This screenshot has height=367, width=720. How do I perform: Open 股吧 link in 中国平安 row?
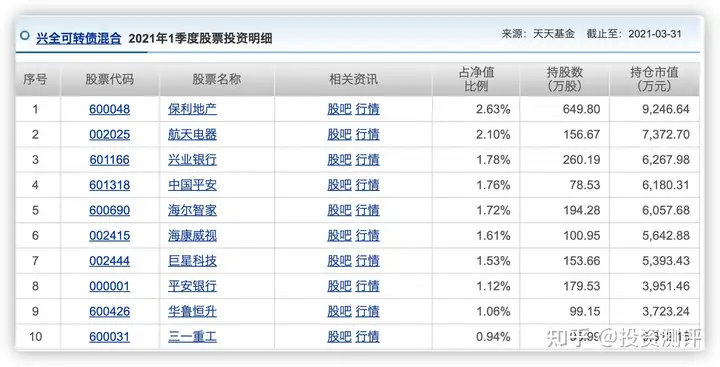tap(339, 185)
